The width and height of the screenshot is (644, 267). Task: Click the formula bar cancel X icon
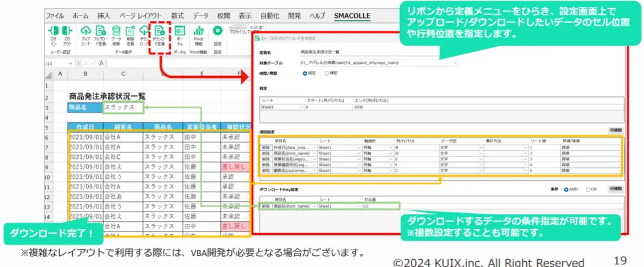86,64
